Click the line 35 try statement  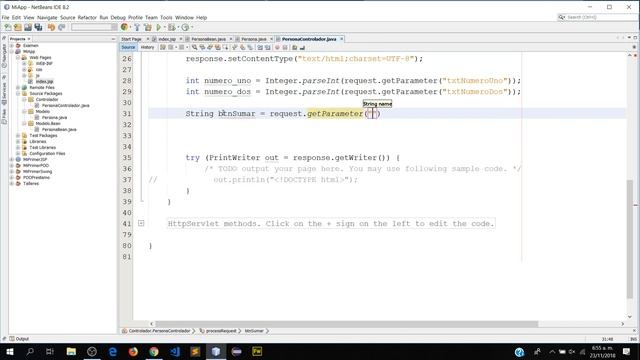pyautogui.click(x=292, y=158)
